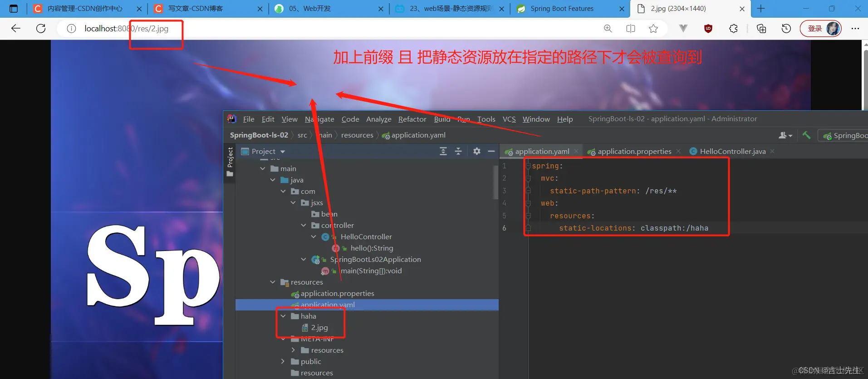Open the SpringBoo run configuration dropdown
This screenshot has width=868, height=379.
pyautogui.click(x=844, y=135)
